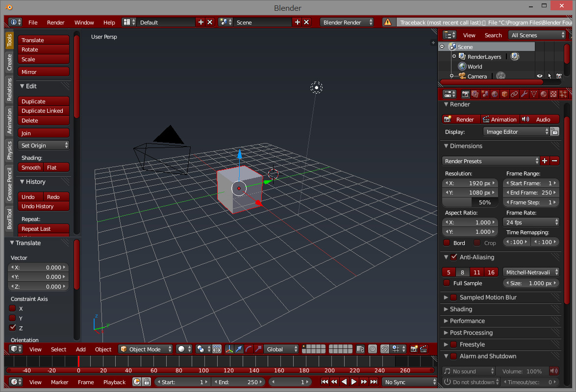Open the Object Mode dropdown
Viewport: 576px width, 392px height.
click(x=146, y=349)
